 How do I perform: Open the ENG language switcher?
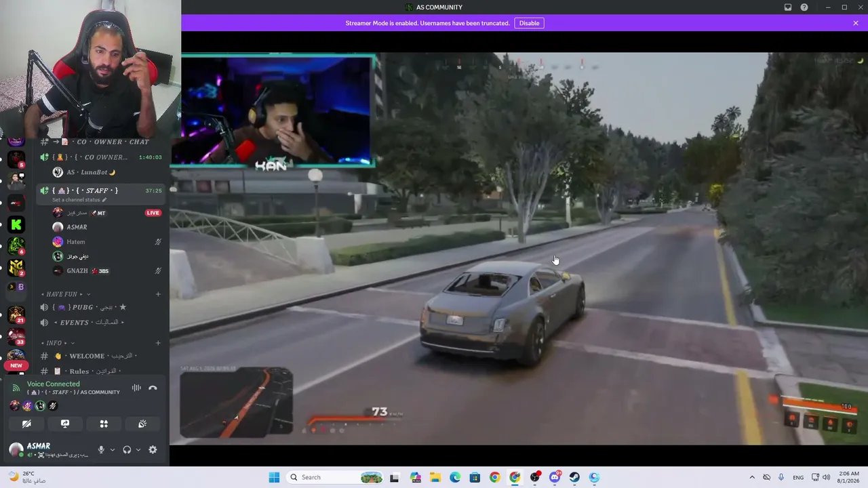798,477
